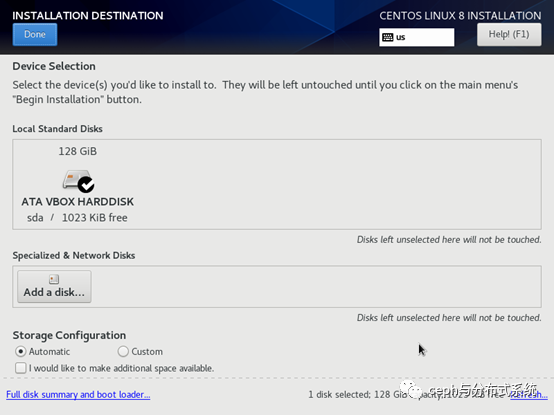Click the Add a disk... button

point(54,286)
